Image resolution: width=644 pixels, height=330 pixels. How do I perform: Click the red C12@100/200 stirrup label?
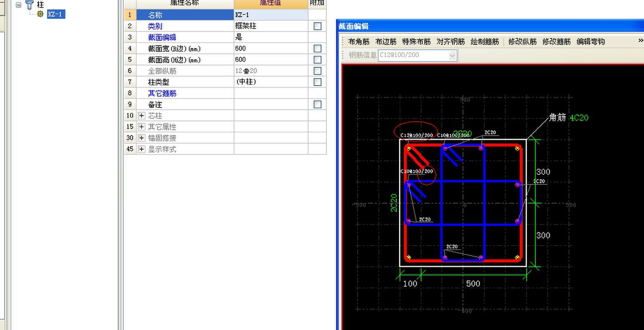pyautogui.click(x=416, y=135)
